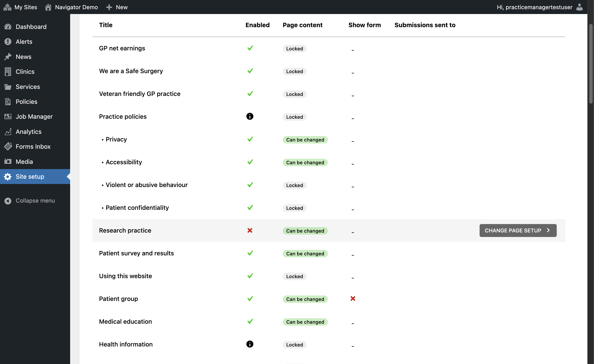Click the user avatar icon in top bar

tap(580, 7)
